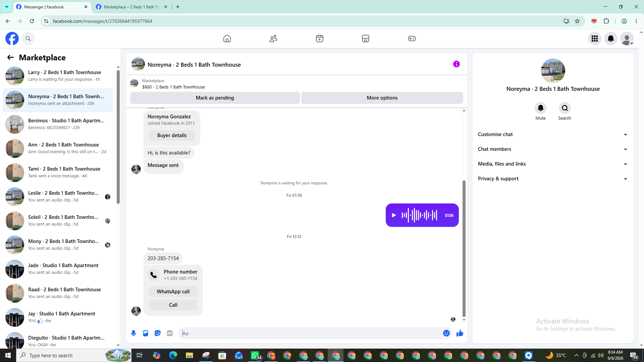Open the Chrome extensions puzzle icon

point(606,21)
